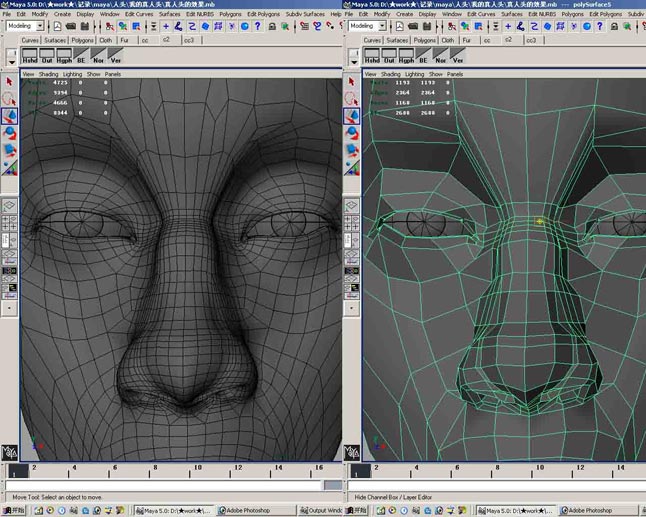Activate Scale tool in left toolbox
This screenshot has width=646, height=517.
point(9,150)
